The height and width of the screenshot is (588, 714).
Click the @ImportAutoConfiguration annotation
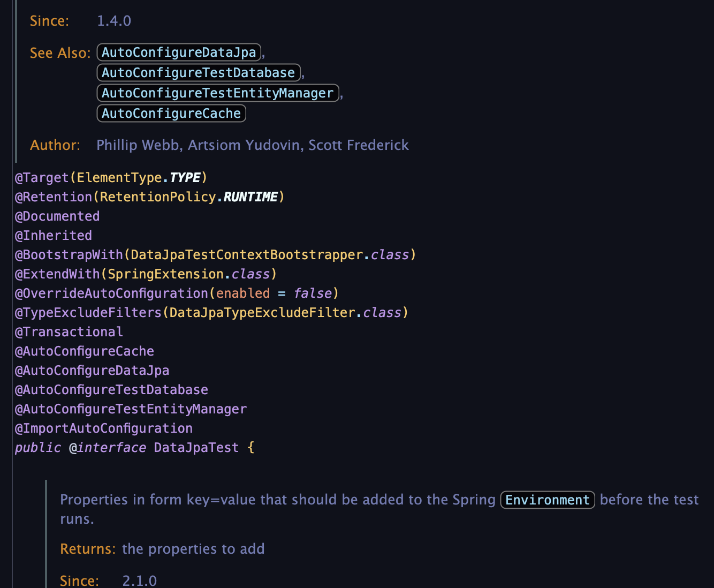click(104, 428)
